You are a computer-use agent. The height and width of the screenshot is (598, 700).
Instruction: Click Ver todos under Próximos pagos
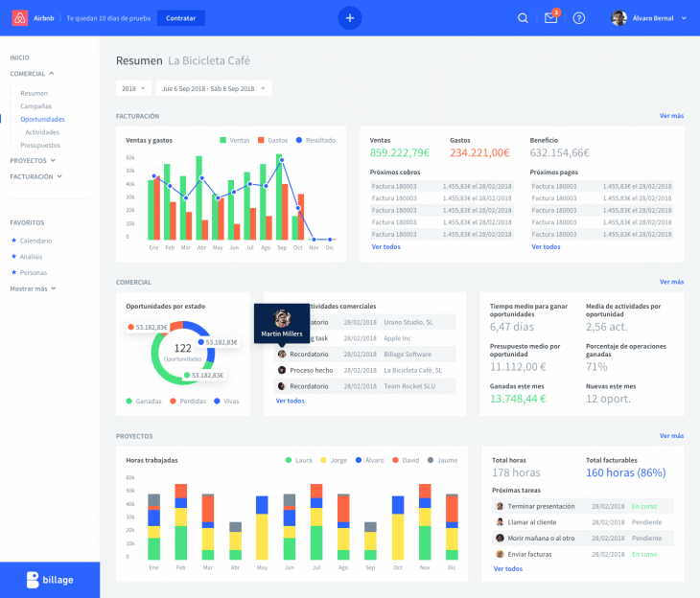[x=546, y=247]
